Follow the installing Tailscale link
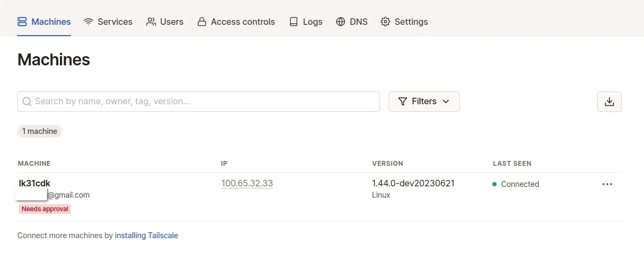The width and height of the screenshot is (644, 256). [146, 235]
